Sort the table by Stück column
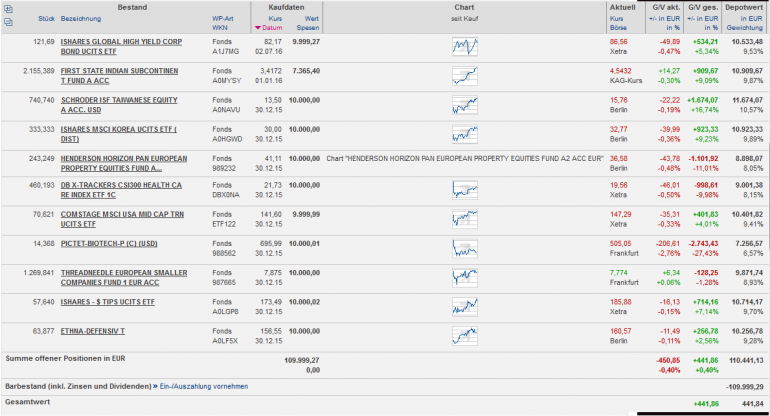 point(45,18)
